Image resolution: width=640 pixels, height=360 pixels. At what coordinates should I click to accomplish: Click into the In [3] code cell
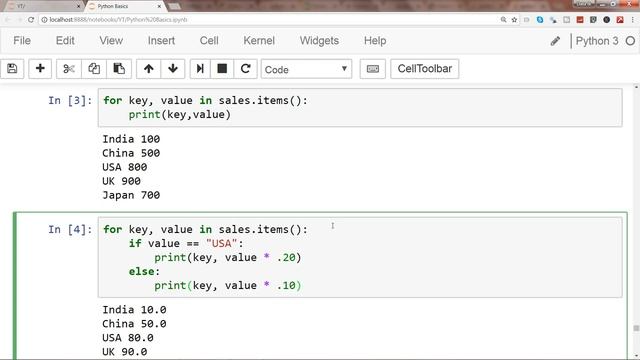click(x=360, y=108)
